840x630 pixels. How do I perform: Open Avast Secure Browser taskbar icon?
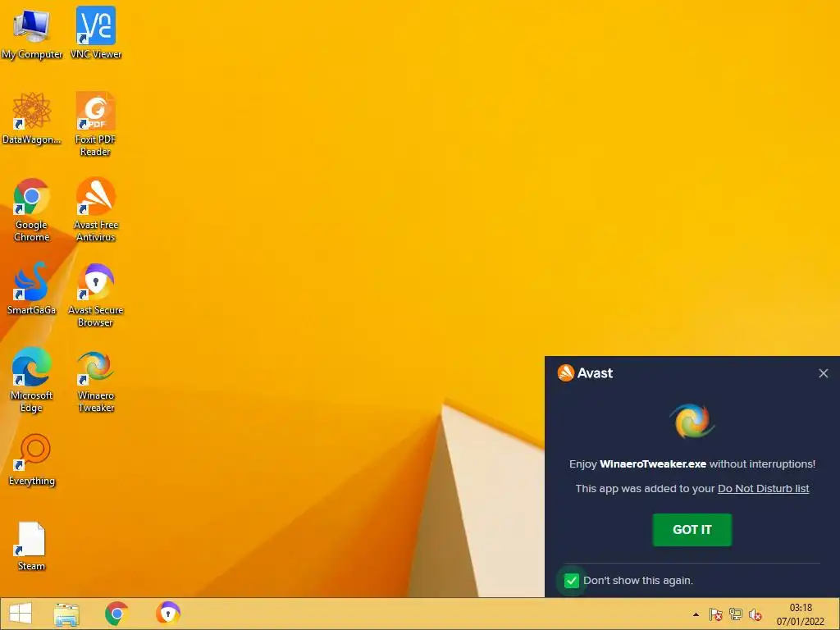tap(168, 614)
